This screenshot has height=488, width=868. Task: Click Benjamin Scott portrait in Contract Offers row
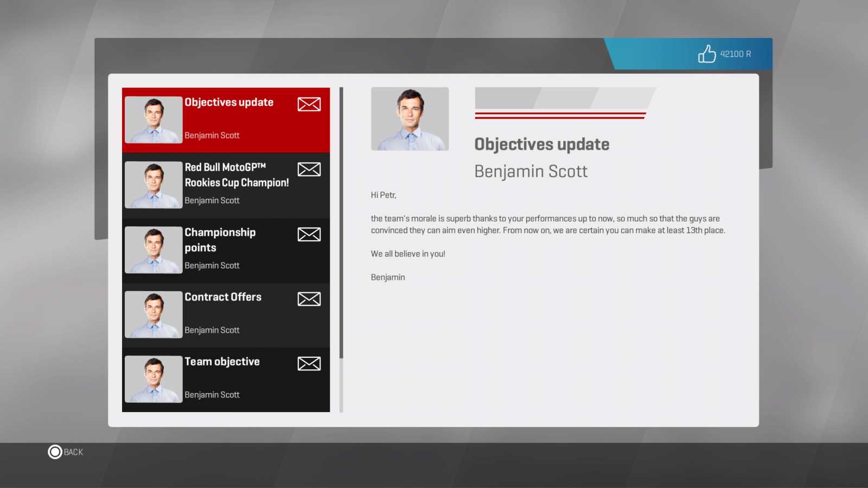(154, 314)
